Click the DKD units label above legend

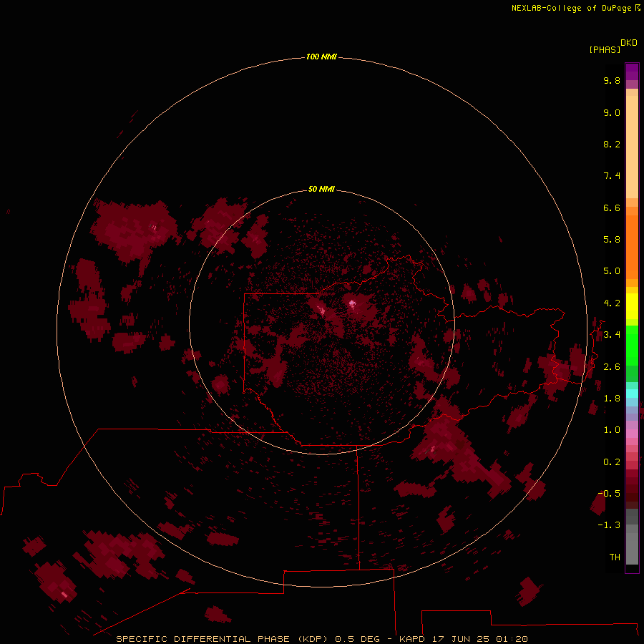click(628, 43)
